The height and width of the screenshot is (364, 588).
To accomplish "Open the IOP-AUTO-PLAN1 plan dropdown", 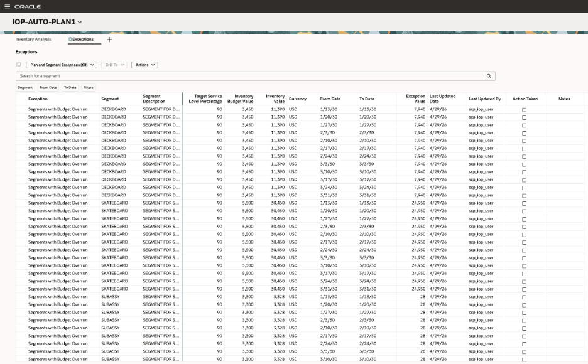I will (x=47, y=22).
